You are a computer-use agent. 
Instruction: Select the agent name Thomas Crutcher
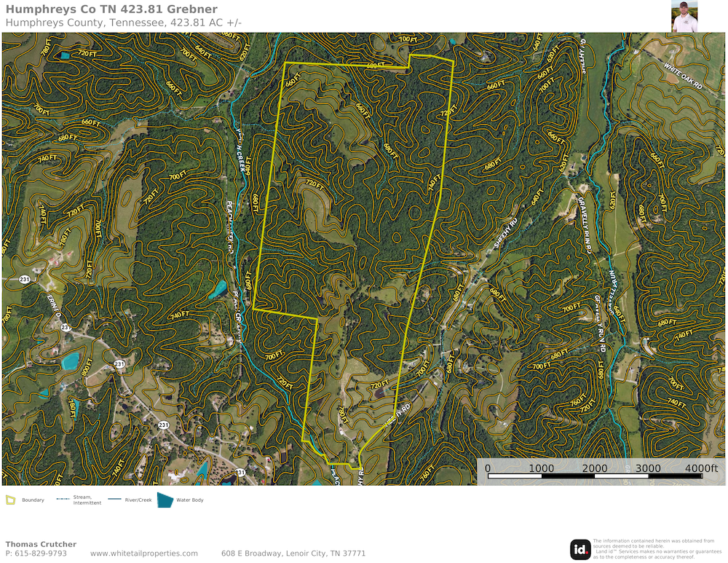[41, 544]
